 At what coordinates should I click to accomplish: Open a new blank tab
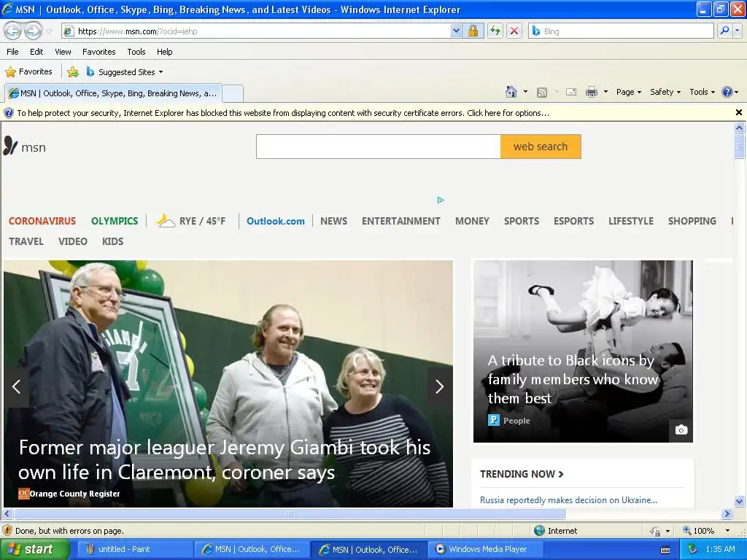coord(233,93)
